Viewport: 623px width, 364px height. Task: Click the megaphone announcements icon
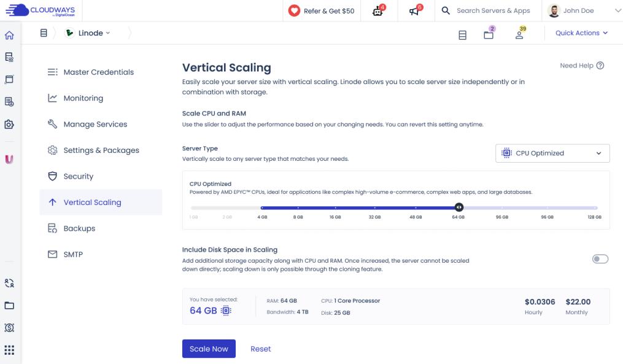pos(416,11)
